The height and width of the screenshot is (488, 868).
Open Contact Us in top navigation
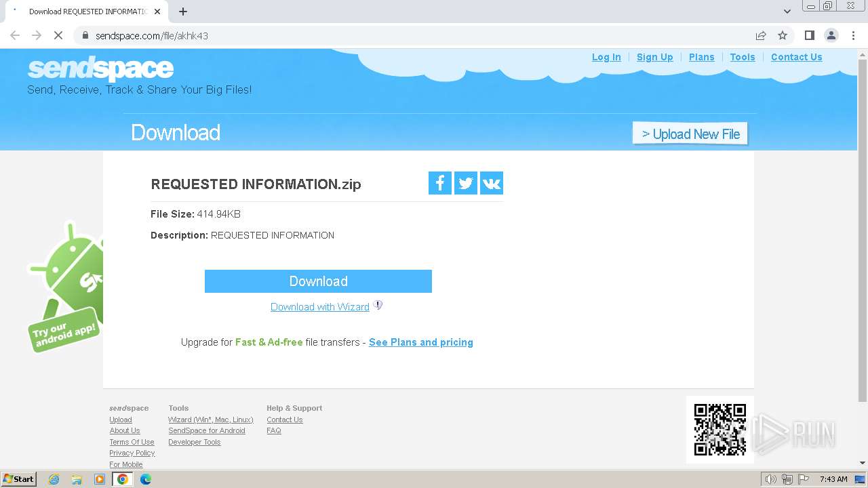pos(797,57)
